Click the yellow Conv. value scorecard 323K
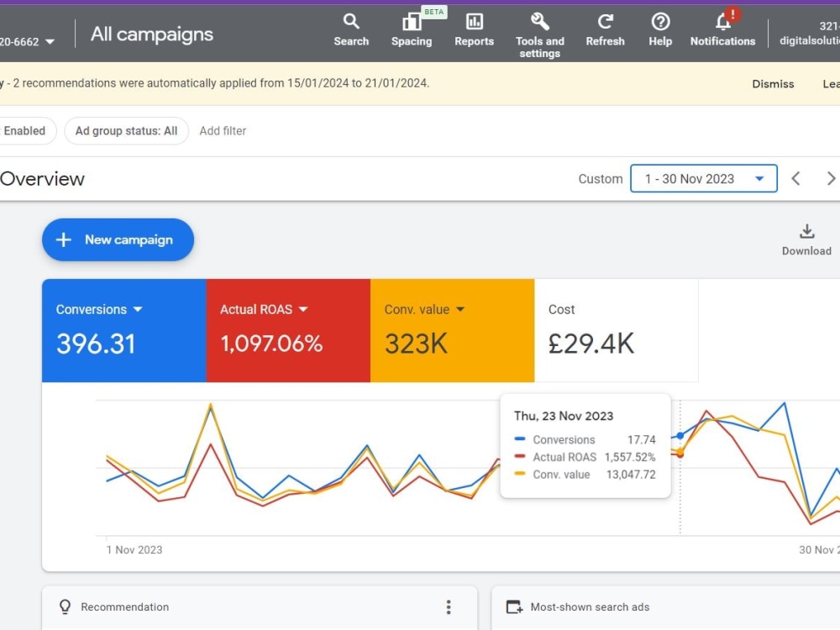The image size is (840, 630). click(x=416, y=344)
